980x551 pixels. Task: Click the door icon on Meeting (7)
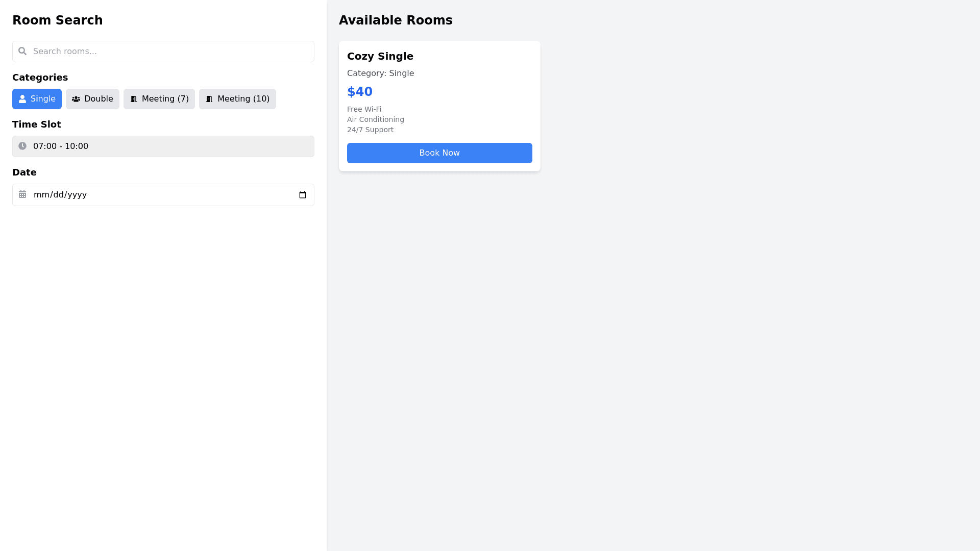[x=134, y=99]
